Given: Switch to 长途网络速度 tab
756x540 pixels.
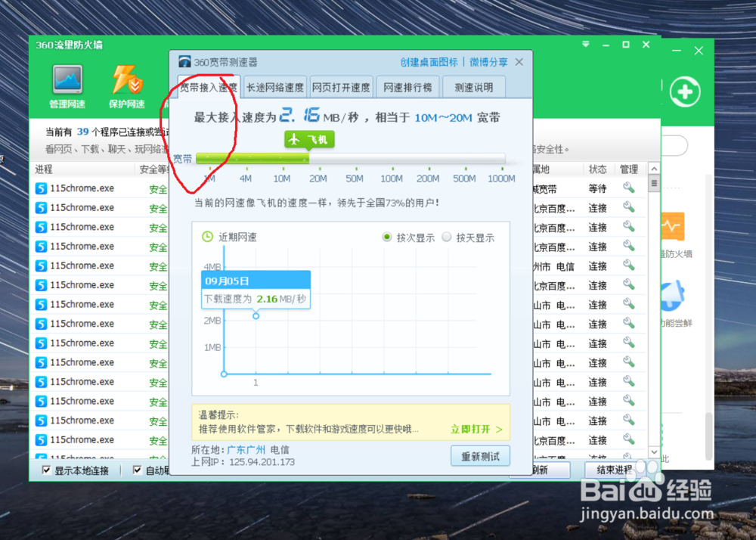Looking at the screenshot, I should pos(275,87).
